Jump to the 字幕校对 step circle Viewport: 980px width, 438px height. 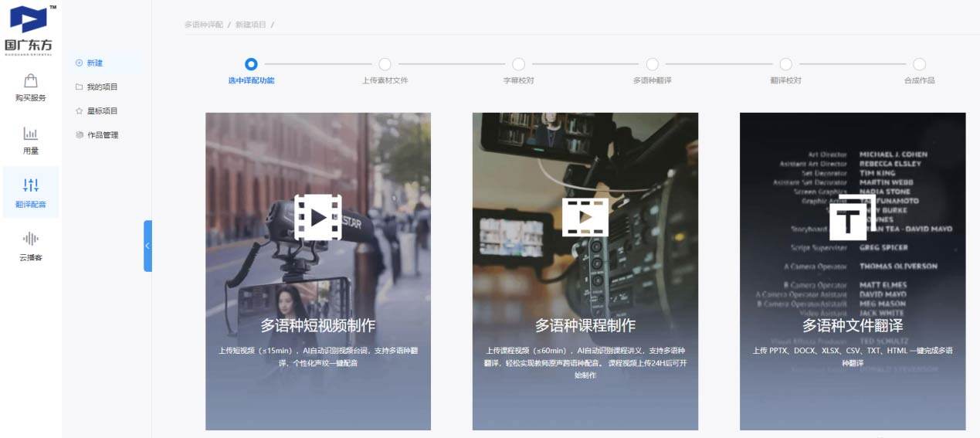pos(518,64)
